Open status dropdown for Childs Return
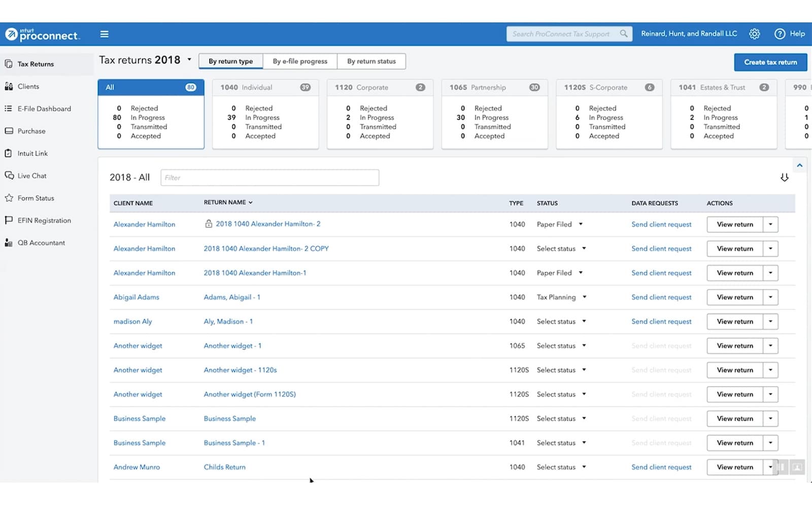 pyautogui.click(x=584, y=467)
